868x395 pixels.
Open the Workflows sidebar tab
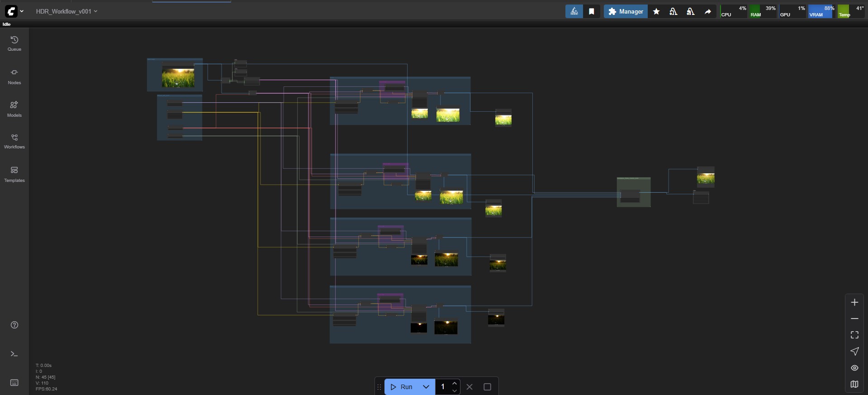(x=14, y=141)
